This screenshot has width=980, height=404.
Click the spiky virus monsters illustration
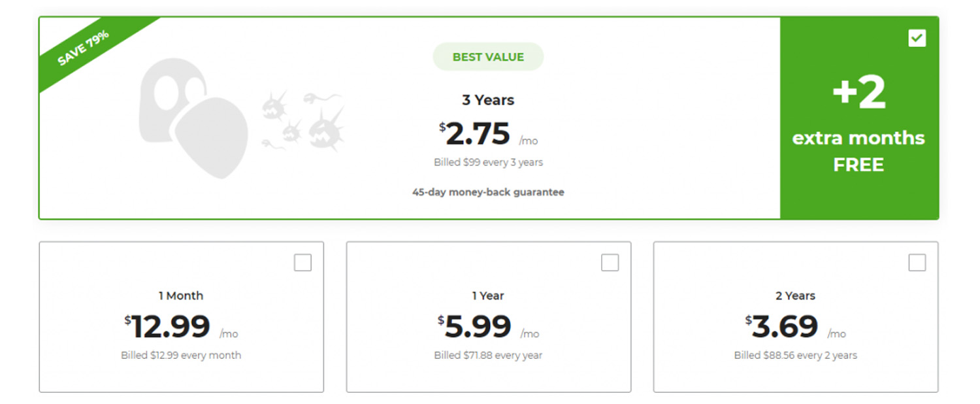pyautogui.click(x=302, y=121)
